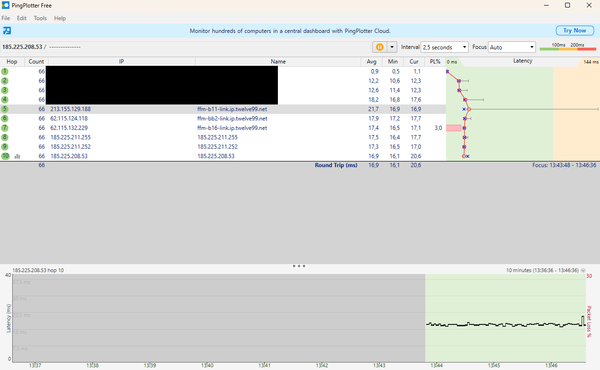
Task: Open the dropdown arrow beside pause button
Action: 392,47
